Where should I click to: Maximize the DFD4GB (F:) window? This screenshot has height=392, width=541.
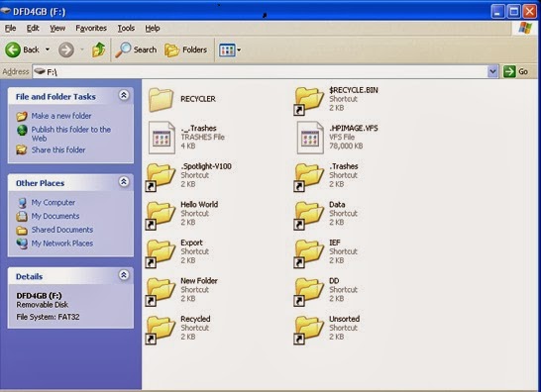click(513, 11)
